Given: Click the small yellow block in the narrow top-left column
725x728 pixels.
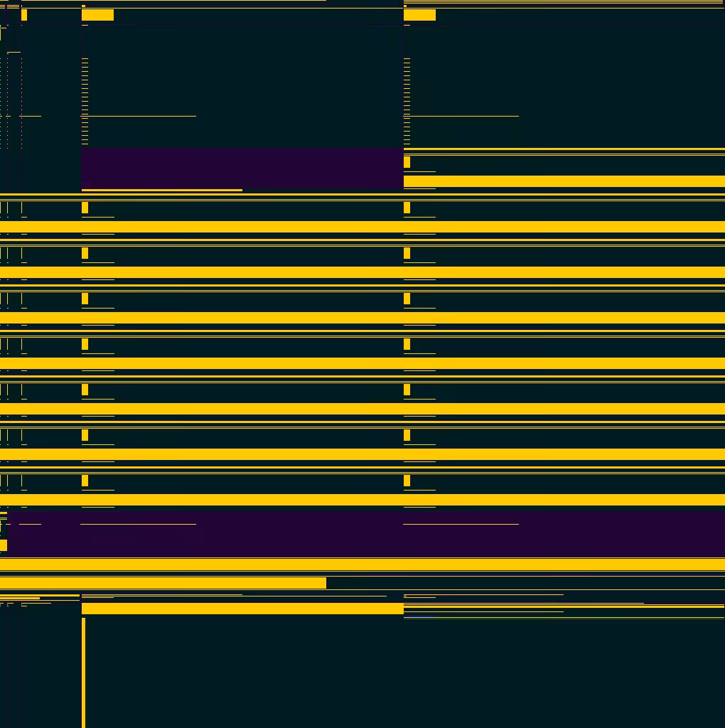Looking at the screenshot, I should point(24,15).
